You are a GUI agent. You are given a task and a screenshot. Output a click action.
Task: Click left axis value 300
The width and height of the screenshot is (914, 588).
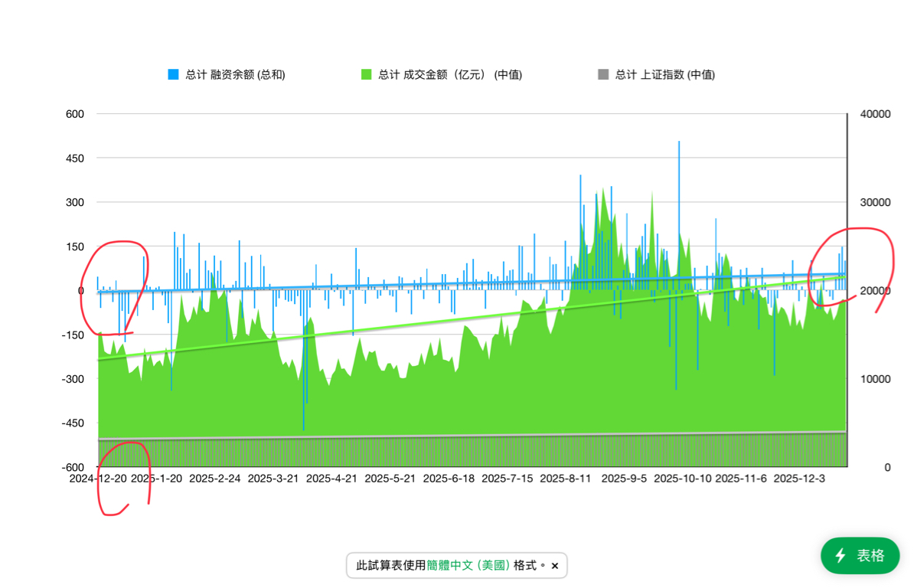pyautogui.click(x=74, y=202)
